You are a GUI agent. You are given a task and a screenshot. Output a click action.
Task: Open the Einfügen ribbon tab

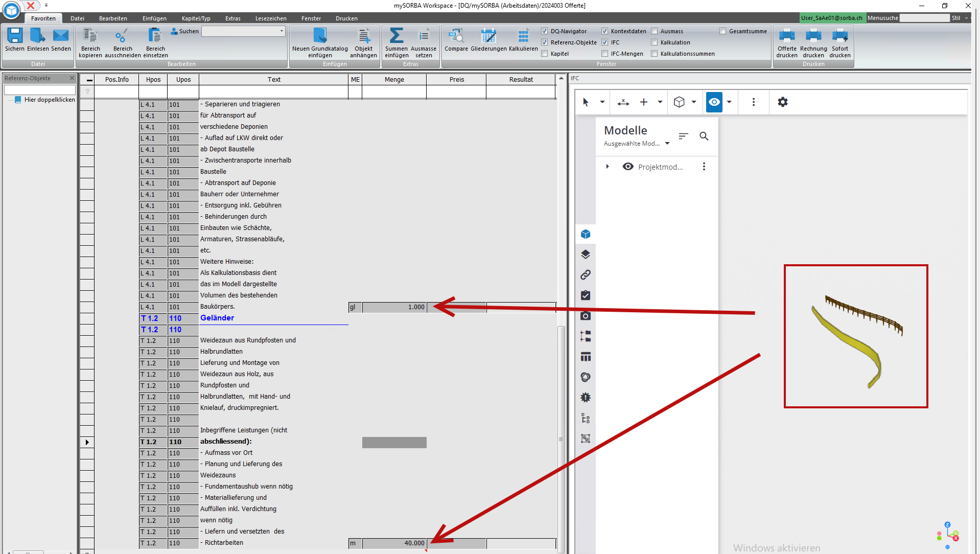tap(154, 18)
